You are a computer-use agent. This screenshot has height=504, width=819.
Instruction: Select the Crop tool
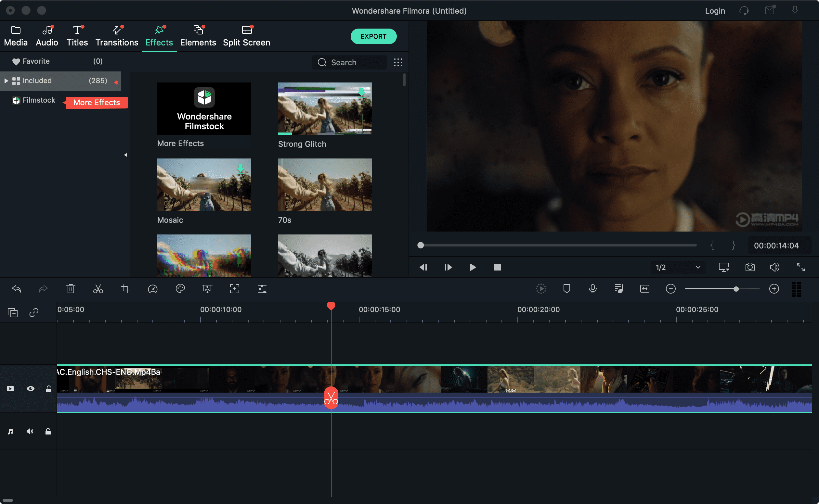point(125,289)
